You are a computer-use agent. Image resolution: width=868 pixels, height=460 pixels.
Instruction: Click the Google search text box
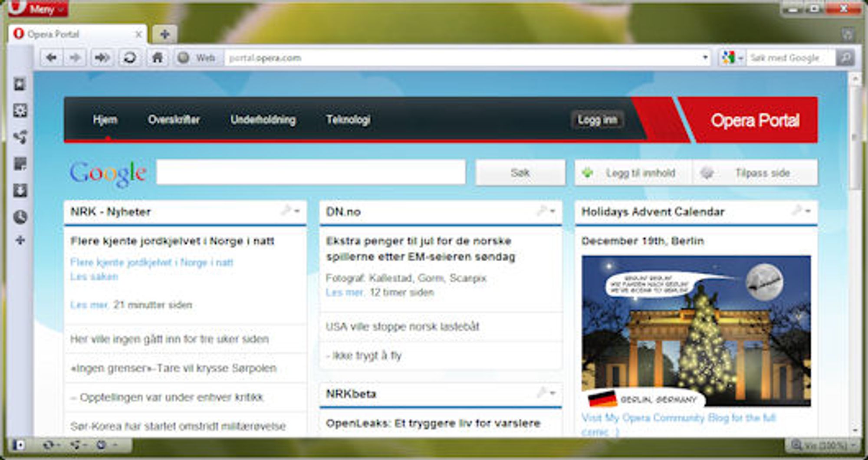pyautogui.click(x=311, y=172)
